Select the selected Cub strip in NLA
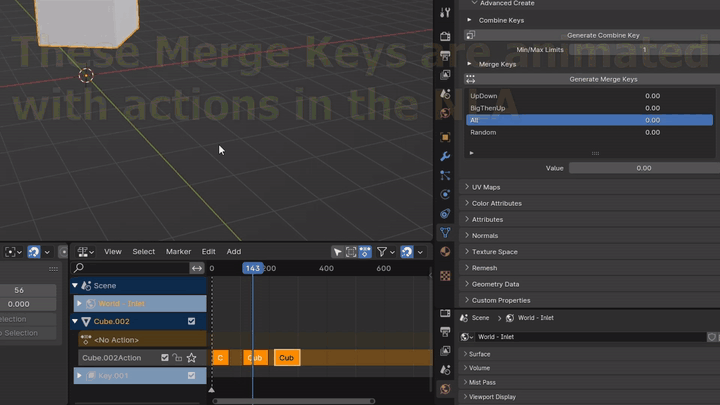720x405 pixels. (287, 358)
